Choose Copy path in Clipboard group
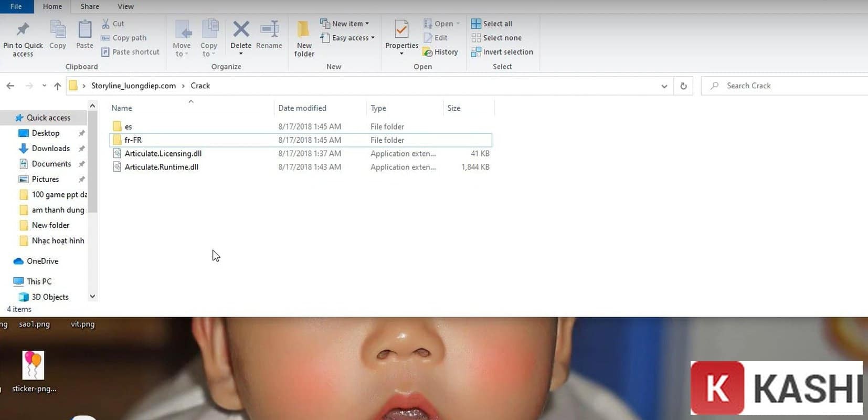868x420 pixels. coord(123,38)
